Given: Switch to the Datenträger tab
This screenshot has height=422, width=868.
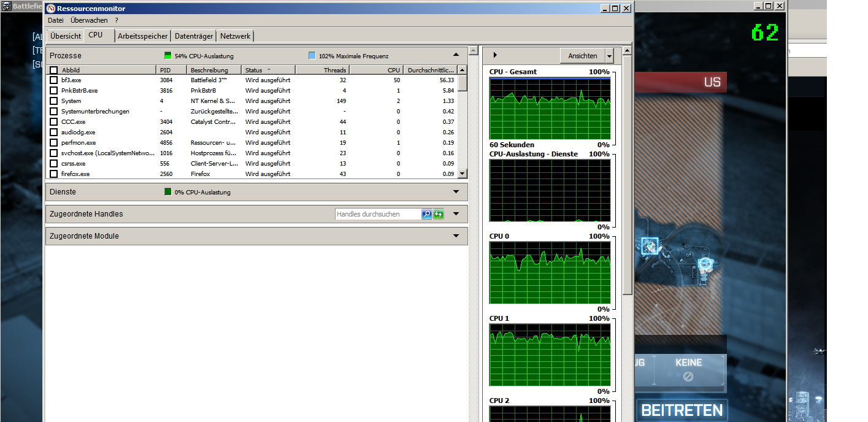Looking at the screenshot, I should tap(194, 36).
